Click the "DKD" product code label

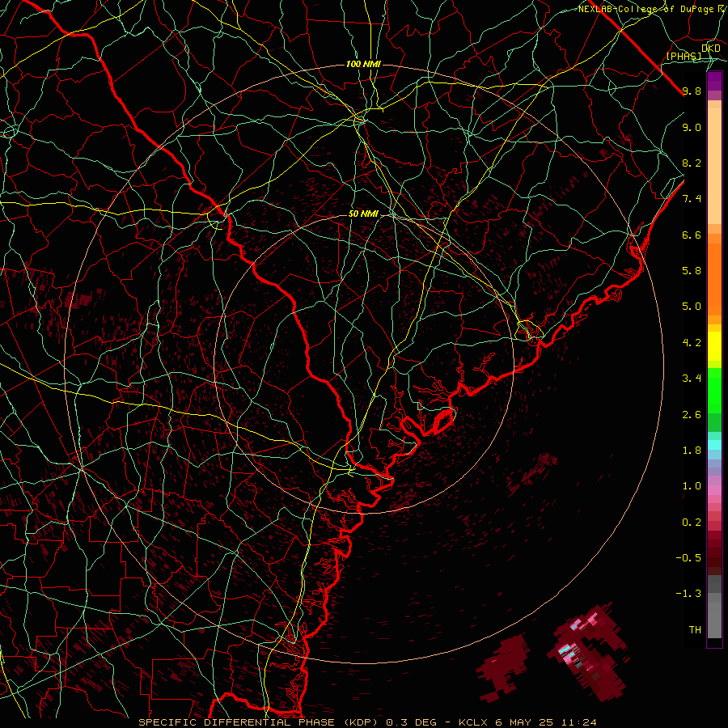711,49
